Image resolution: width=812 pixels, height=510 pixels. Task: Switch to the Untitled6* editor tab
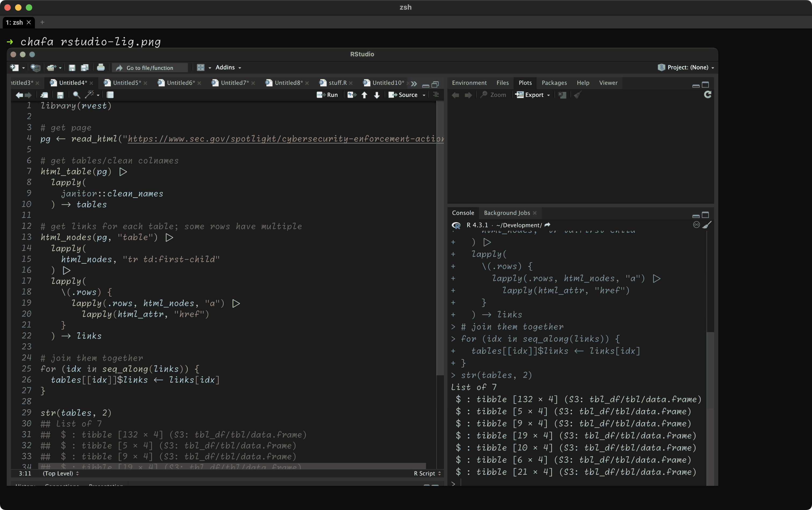click(180, 83)
